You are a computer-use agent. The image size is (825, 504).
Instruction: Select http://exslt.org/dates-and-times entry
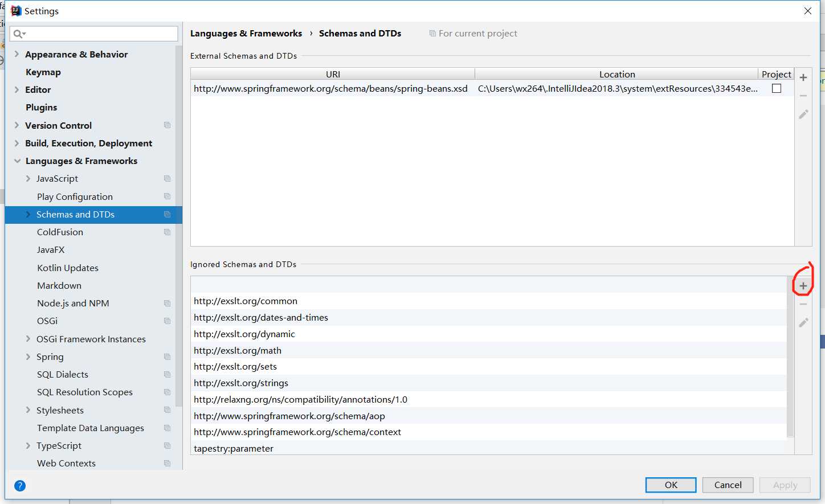click(489, 317)
